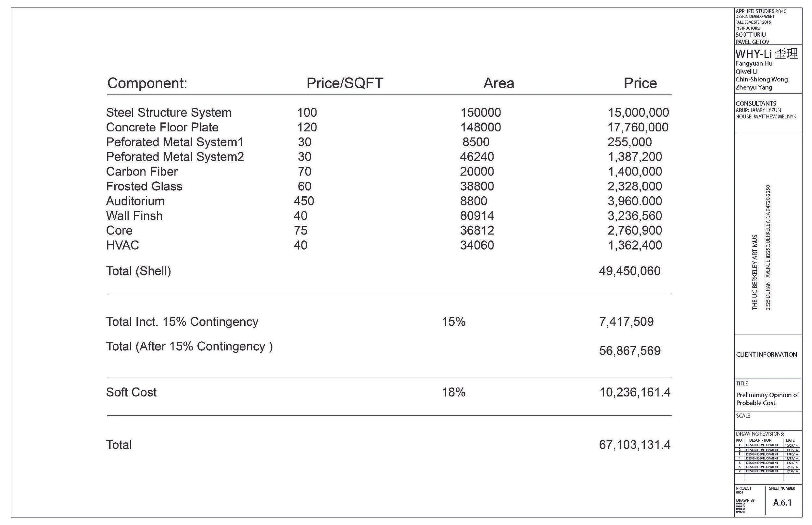Image resolution: width=812 pixels, height=525 pixels.
Task: Click the CONSULTANTS heading in title block
Action: coord(756,103)
